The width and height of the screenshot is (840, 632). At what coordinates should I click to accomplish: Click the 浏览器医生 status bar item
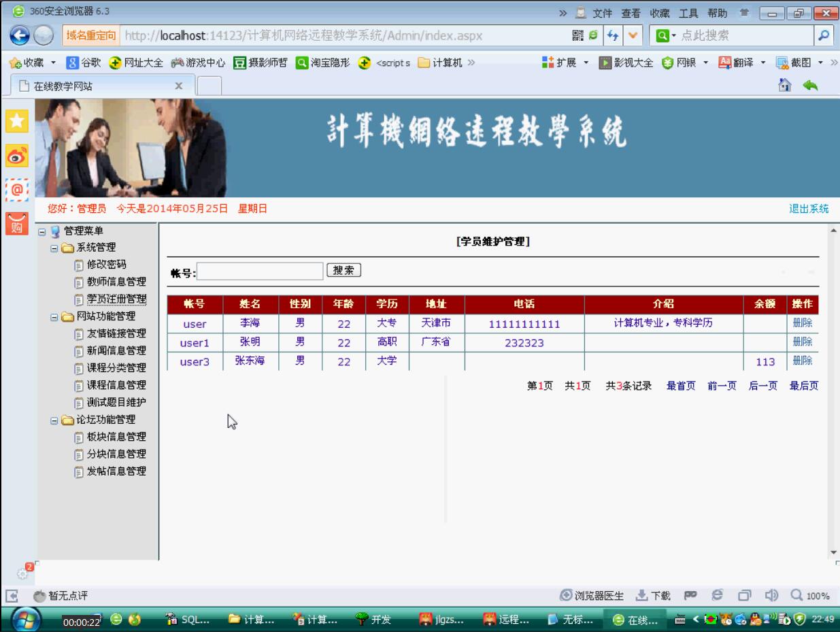(x=591, y=596)
